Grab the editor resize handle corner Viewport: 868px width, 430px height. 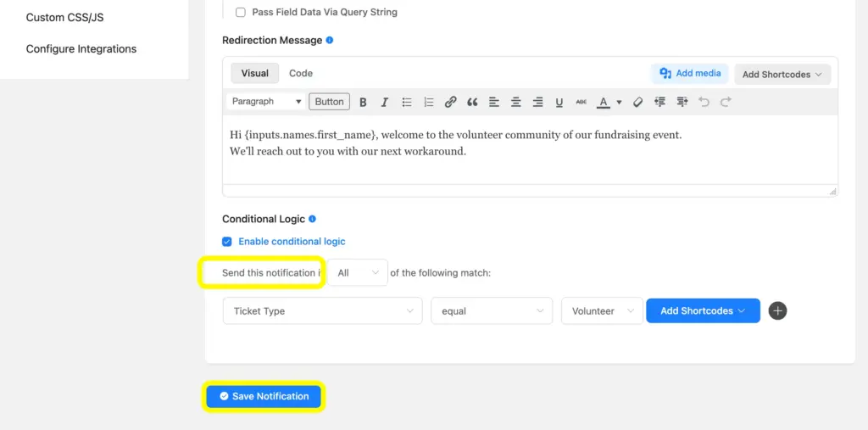[x=832, y=191]
